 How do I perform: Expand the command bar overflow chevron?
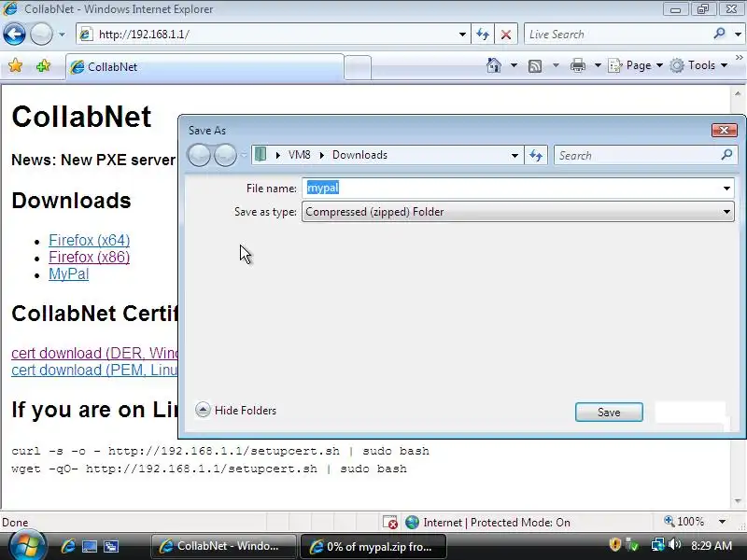(739, 57)
